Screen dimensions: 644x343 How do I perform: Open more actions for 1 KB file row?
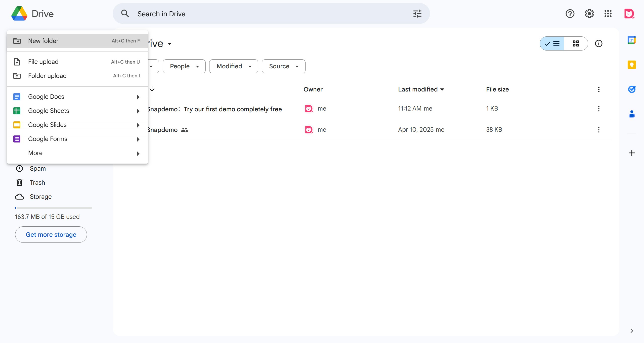(x=598, y=109)
